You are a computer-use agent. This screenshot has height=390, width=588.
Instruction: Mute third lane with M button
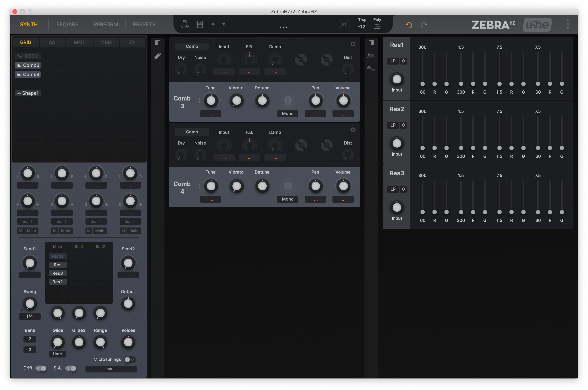point(89,231)
